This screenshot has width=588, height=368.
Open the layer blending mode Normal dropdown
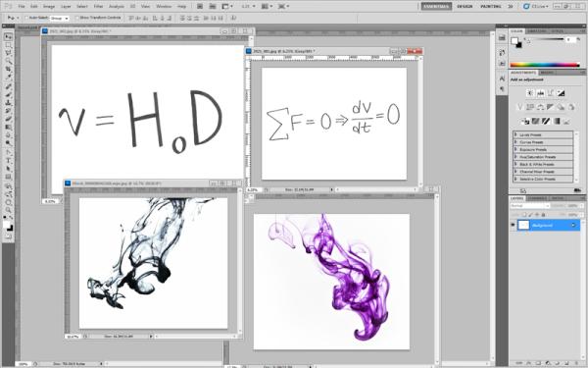click(529, 206)
